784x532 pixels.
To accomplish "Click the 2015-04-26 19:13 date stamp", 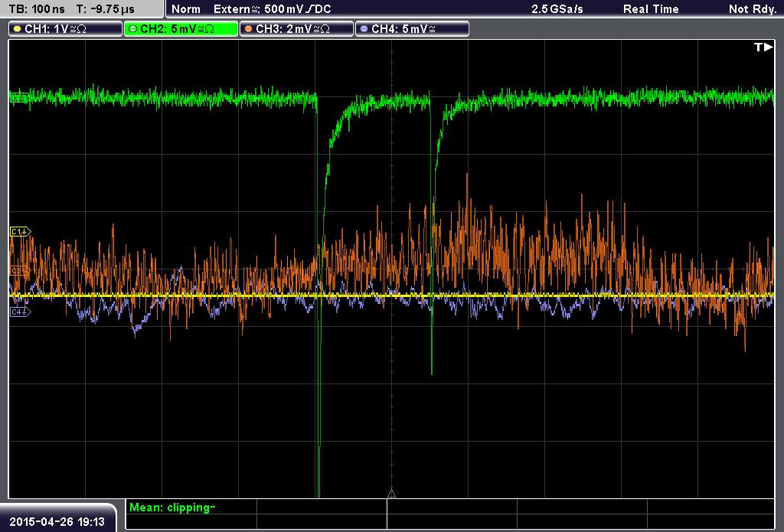I will (x=57, y=522).
